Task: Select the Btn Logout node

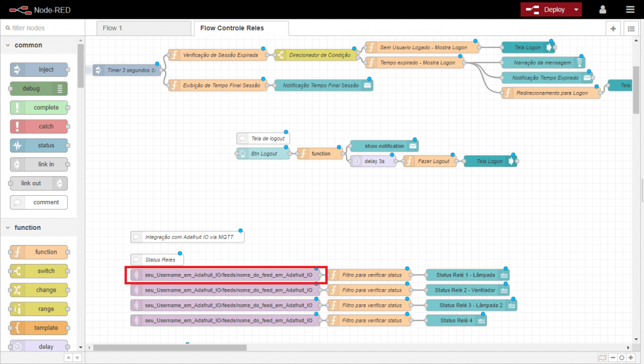Action: 264,154
